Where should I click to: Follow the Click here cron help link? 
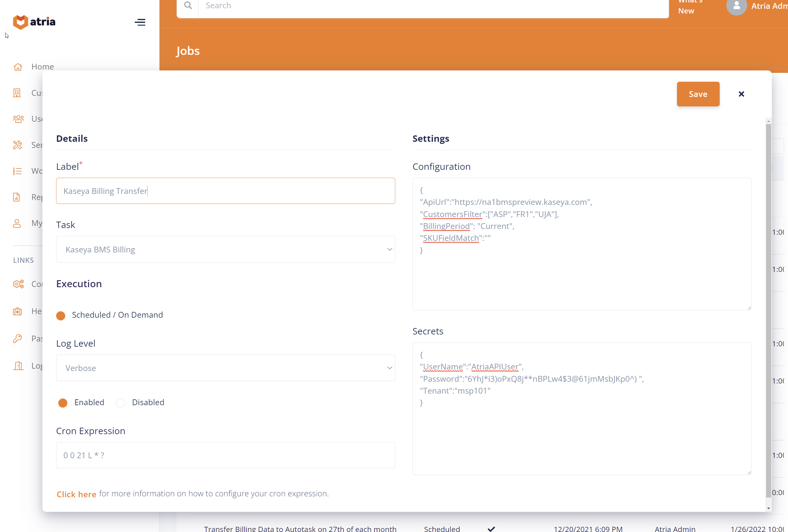pyautogui.click(x=76, y=495)
